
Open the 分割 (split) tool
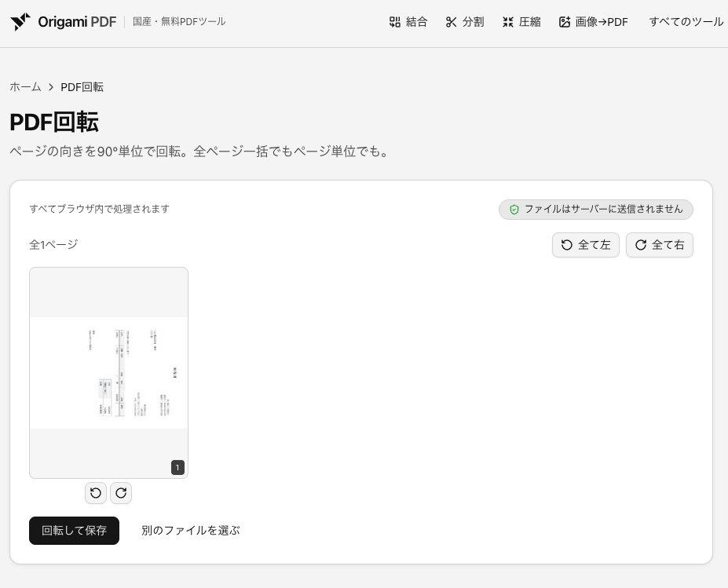pyautogui.click(x=465, y=22)
